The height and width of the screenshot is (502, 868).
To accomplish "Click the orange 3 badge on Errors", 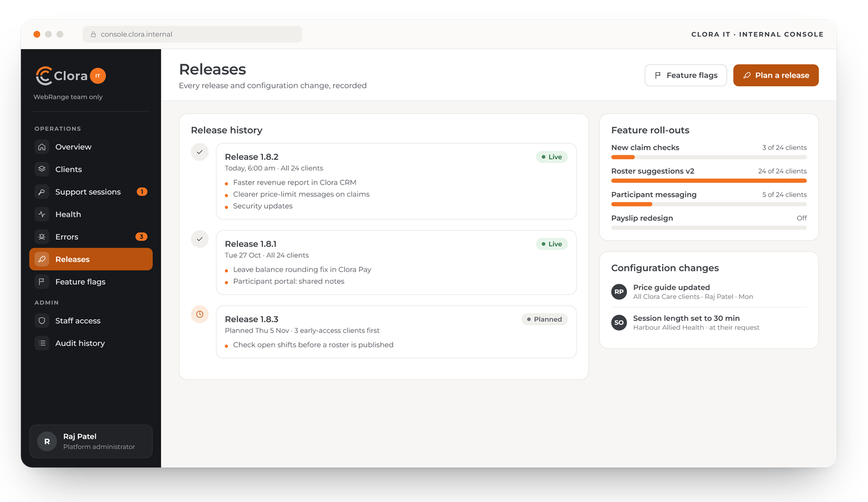I will coord(141,237).
